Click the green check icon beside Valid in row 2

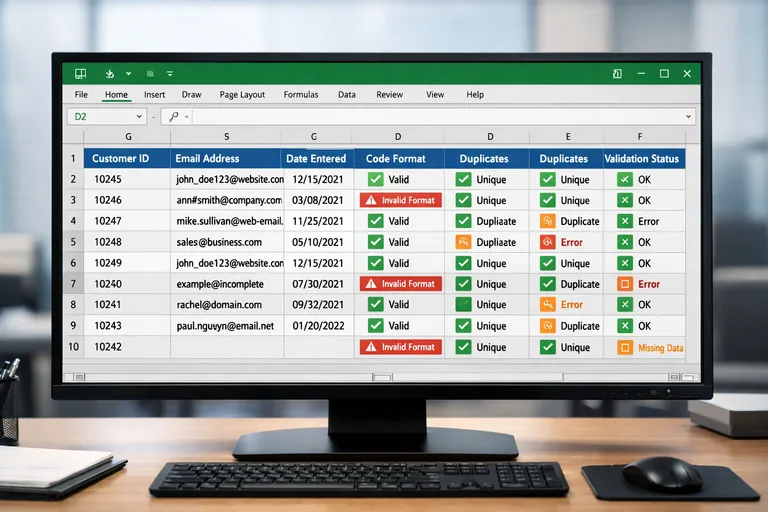[x=376, y=179]
